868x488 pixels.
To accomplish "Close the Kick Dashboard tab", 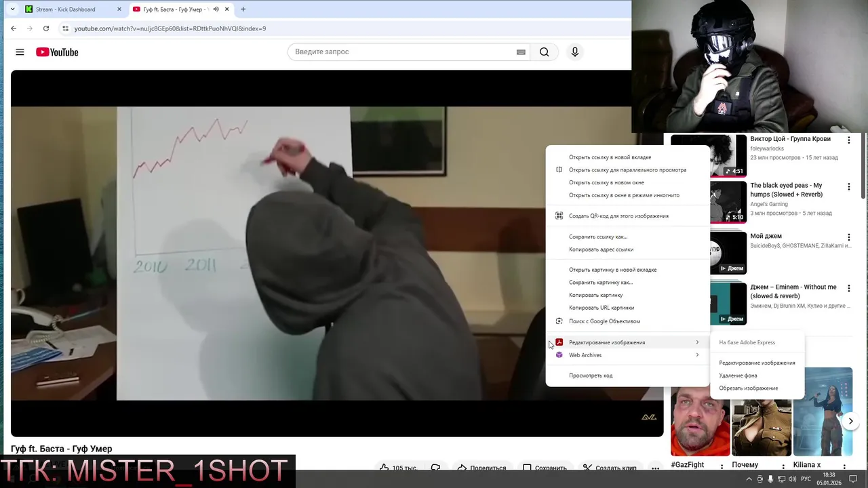I will click(119, 9).
